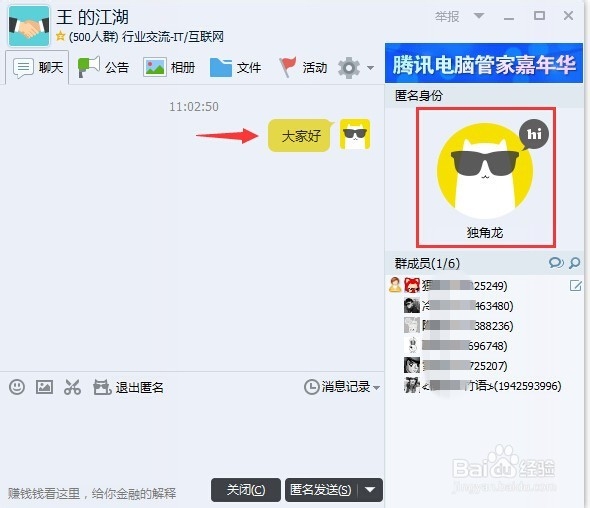Click avatar of member ending 725207)
The height and width of the screenshot is (508, 590).
coord(412,365)
